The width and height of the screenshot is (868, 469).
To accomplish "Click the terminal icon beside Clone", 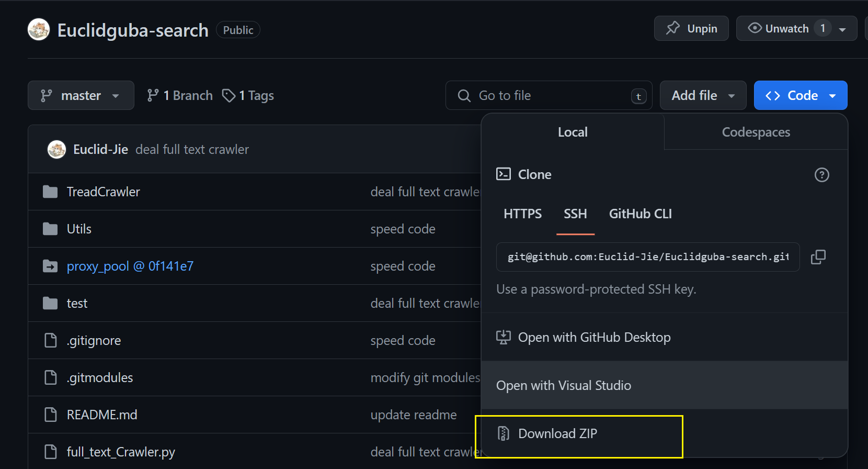I will pos(504,174).
